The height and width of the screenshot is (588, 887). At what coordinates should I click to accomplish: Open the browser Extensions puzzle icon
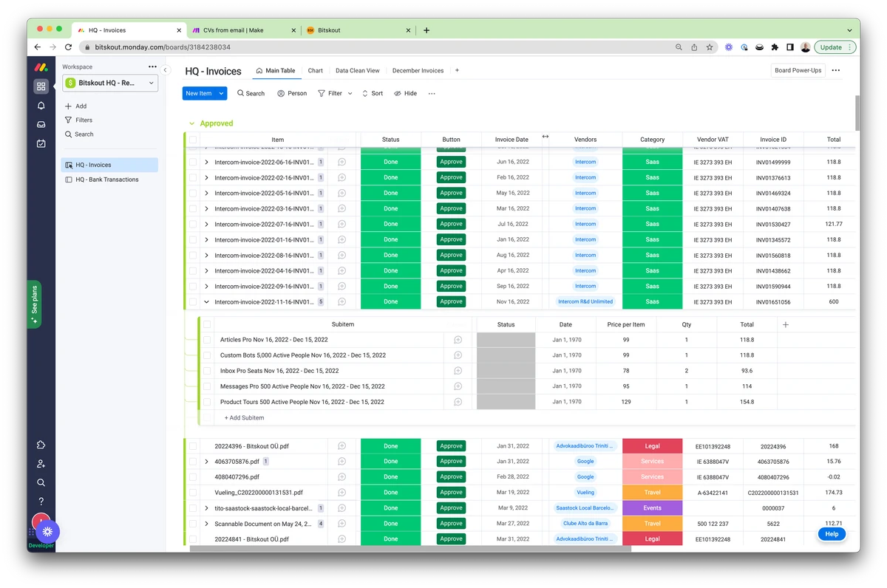tap(775, 47)
